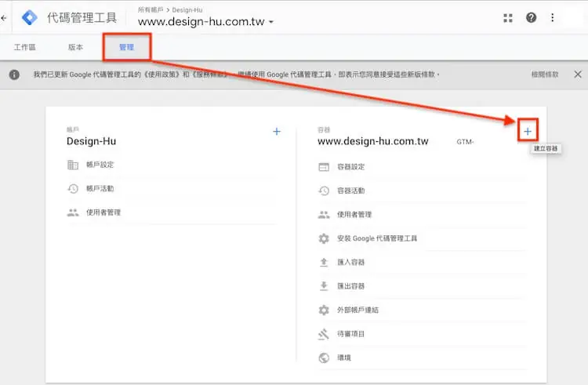Screen dimensions: 588x385
Task: Click the info icon in notification banner
Action: [14, 74]
